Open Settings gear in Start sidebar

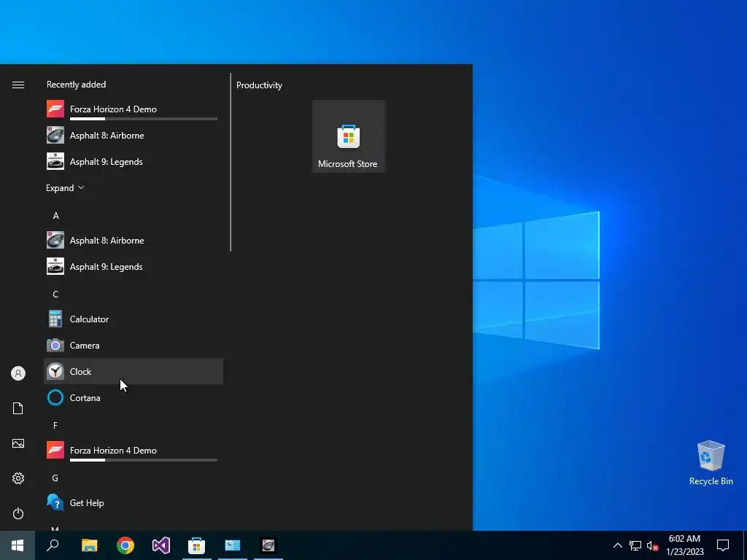pyautogui.click(x=18, y=478)
